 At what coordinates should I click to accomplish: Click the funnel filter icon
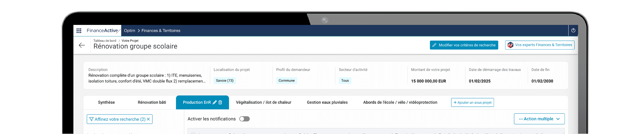click(x=91, y=119)
